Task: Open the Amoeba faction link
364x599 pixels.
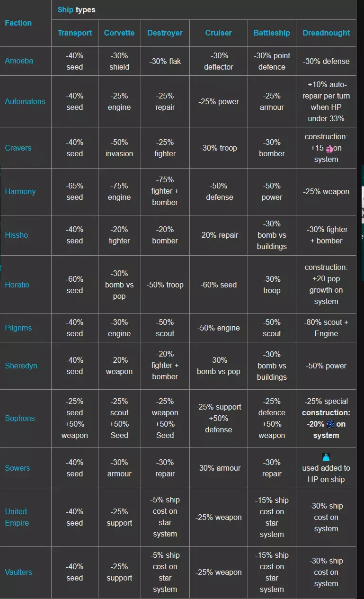Action: tap(19, 61)
